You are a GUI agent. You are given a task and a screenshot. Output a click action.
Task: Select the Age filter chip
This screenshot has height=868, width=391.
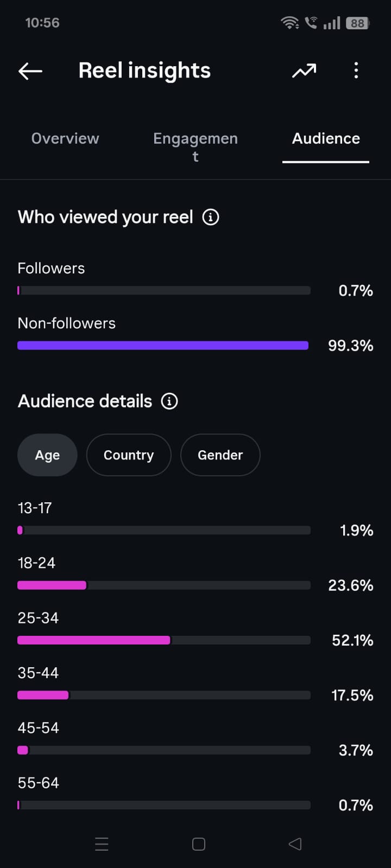click(x=47, y=455)
